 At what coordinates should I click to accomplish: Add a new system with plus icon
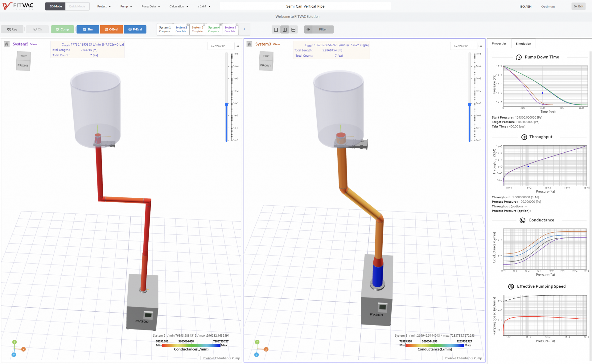click(x=244, y=29)
